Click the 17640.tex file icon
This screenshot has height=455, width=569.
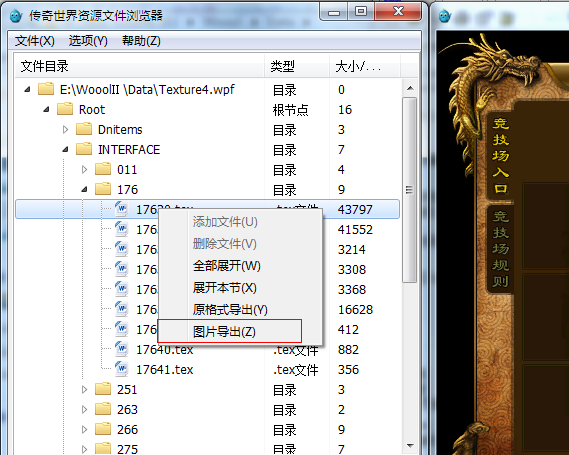pyautogui.click(x=122, y=349)
